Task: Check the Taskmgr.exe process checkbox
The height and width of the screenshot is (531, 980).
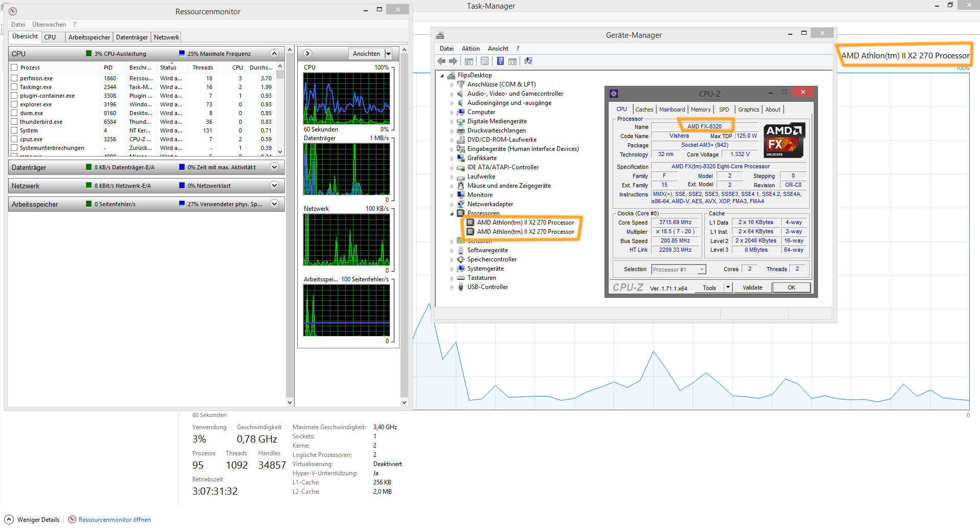Action: [x=14, y=87]
